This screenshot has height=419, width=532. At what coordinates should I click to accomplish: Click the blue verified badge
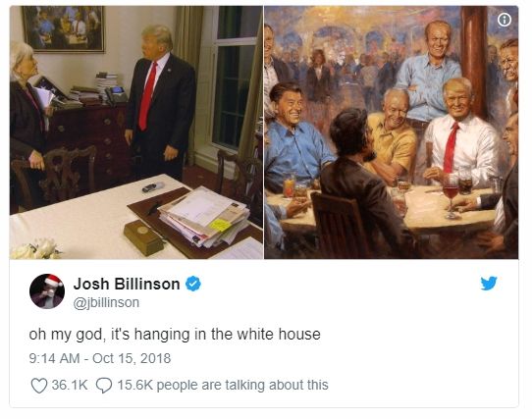193,284
